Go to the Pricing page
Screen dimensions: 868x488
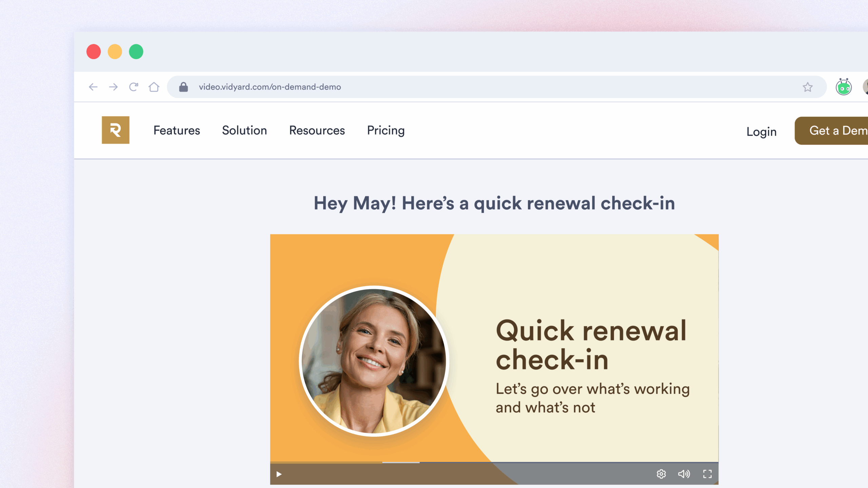pos(386,131)
